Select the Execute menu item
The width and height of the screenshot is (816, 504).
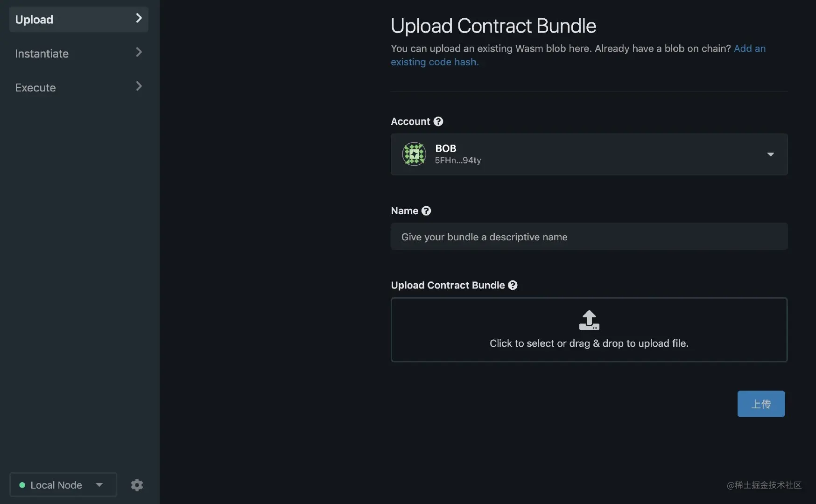[x=79, y=87]
